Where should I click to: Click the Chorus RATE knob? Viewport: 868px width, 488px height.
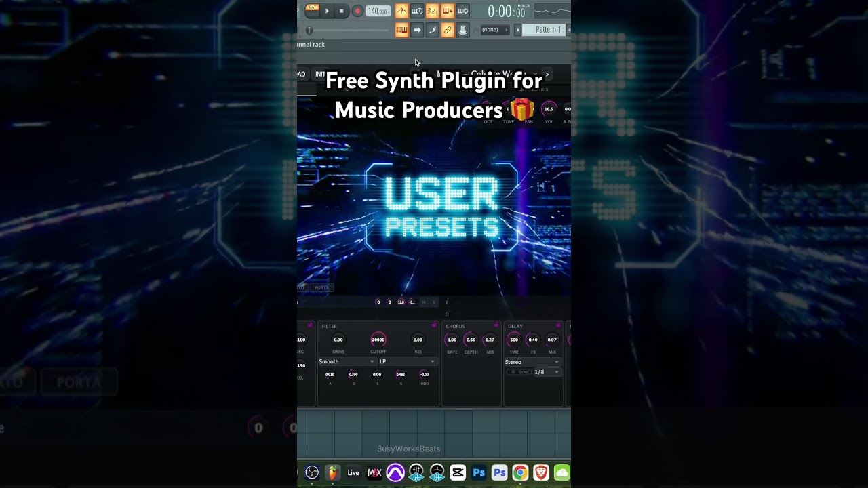452,340
